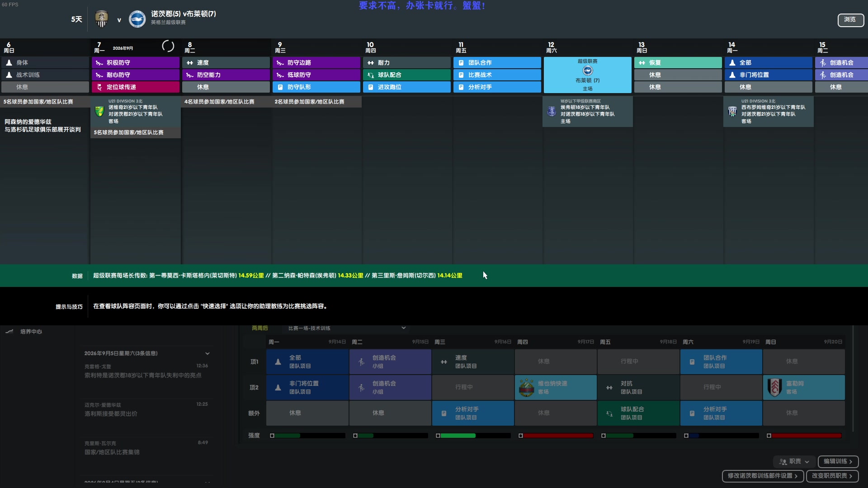Click the 防空能力 session icon
This screenshot has width=868, height=488.
click(190, 75)
